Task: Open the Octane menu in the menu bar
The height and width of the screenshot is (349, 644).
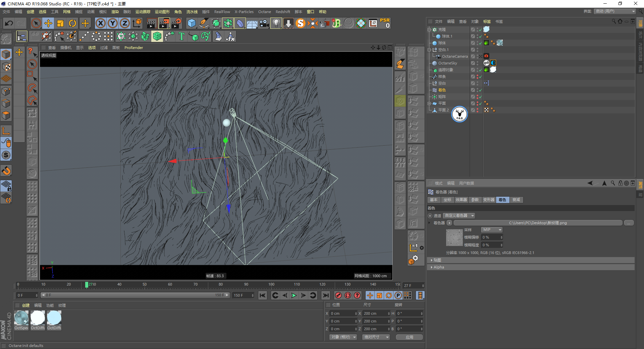Action: [264, 12]
